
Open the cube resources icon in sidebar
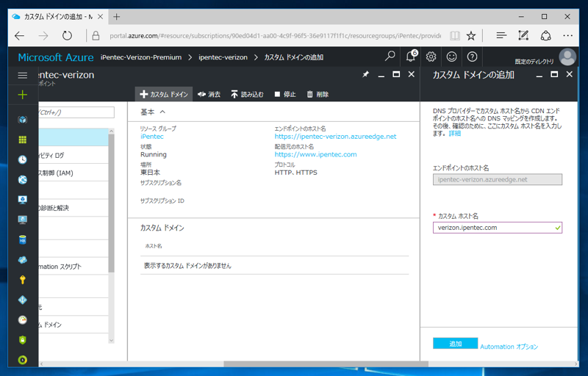[23, 120]
